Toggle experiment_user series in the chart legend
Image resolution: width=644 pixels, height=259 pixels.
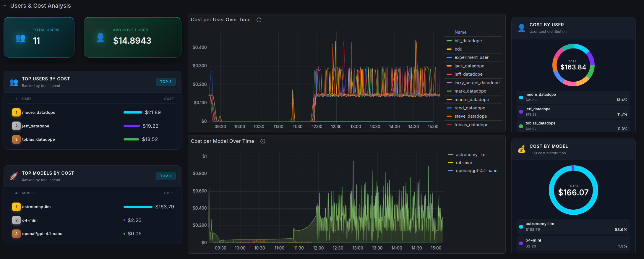pyautogui.click(x=471, y=57)
